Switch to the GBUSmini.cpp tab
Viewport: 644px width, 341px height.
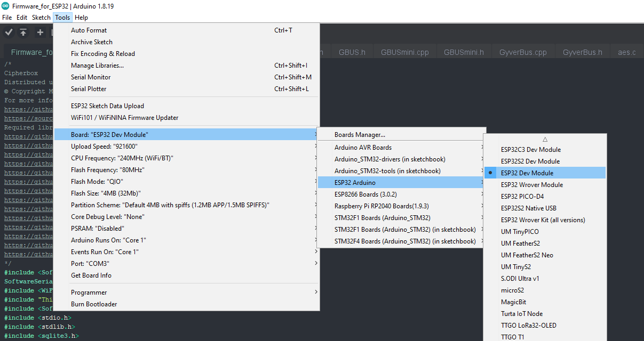click(405, 52)
